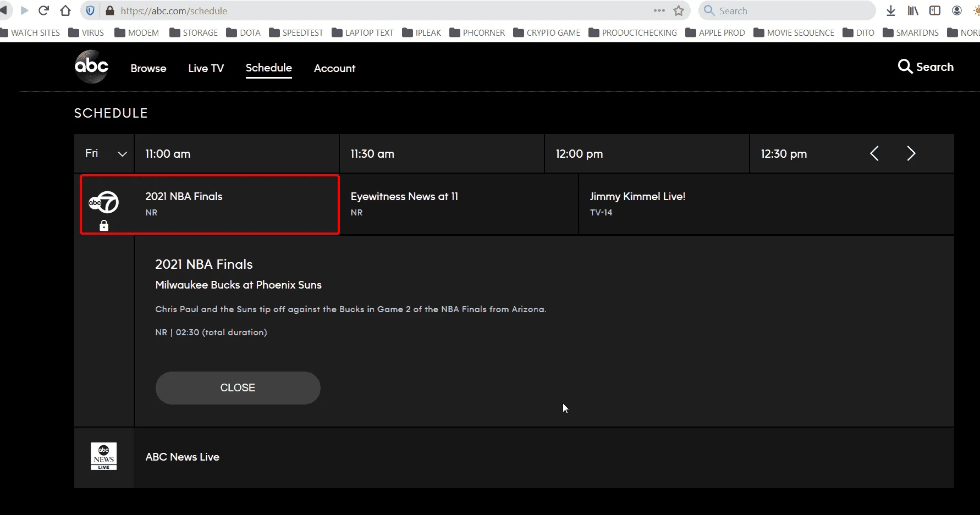980x515 pixels.
Task: Open the Live TV page
Action: [206, 68]
